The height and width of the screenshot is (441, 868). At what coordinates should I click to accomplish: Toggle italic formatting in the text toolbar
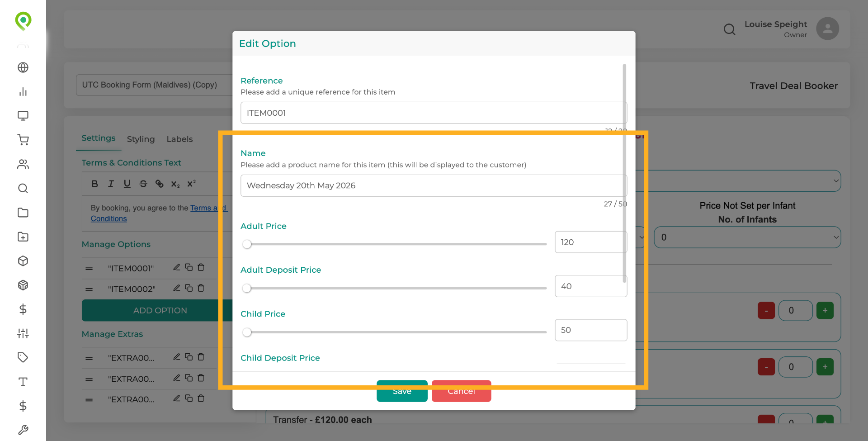click(111, 184)
